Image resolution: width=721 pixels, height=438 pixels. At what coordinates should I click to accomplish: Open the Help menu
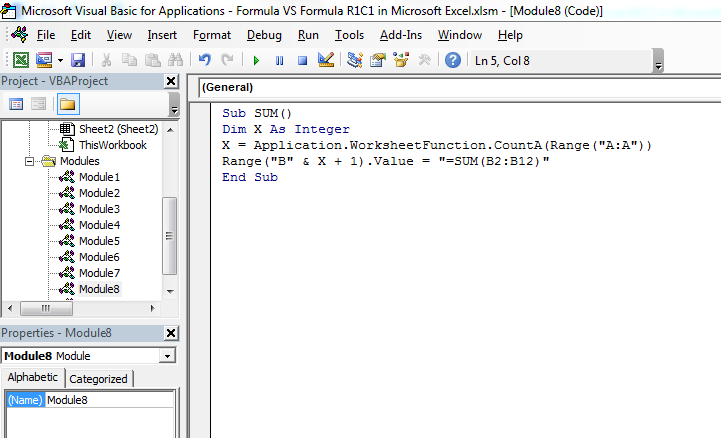pos(510,35)
